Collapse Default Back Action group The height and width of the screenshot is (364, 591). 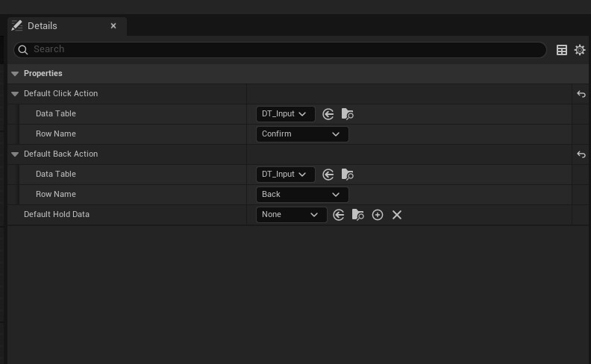(x=15, y=154)
